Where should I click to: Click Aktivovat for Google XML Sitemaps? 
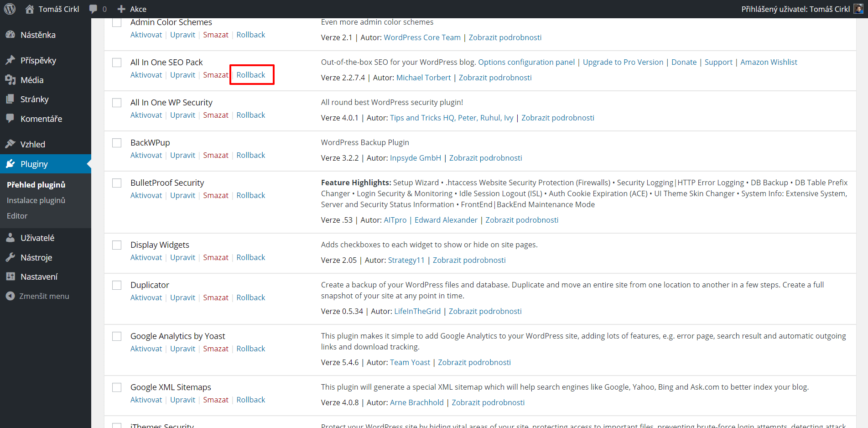click(146, 400)
